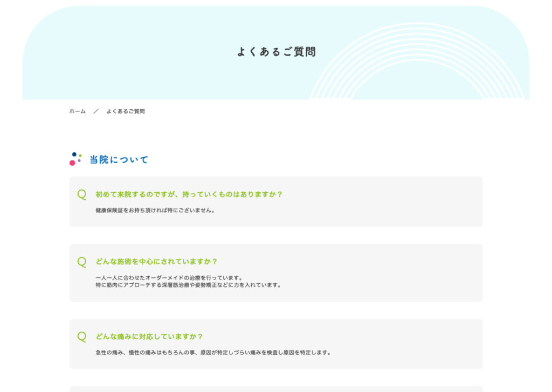The image size is (552, 392).
Task: Expand question どんな施術を中心にされていますか？
Action: tap(156, 262)
